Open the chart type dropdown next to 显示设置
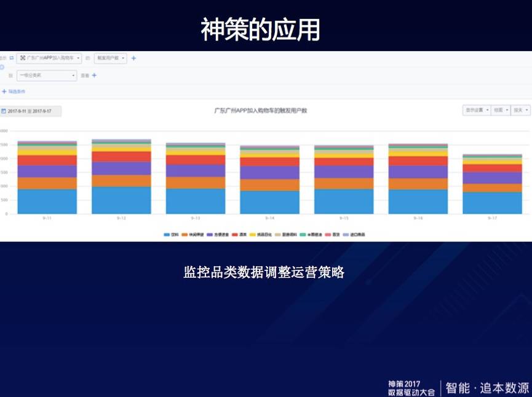Viewport: 532px width, 397px height. (501, 110)
